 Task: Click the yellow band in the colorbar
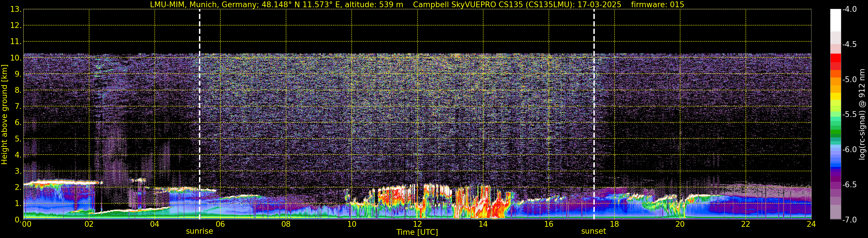coord(836,96)
